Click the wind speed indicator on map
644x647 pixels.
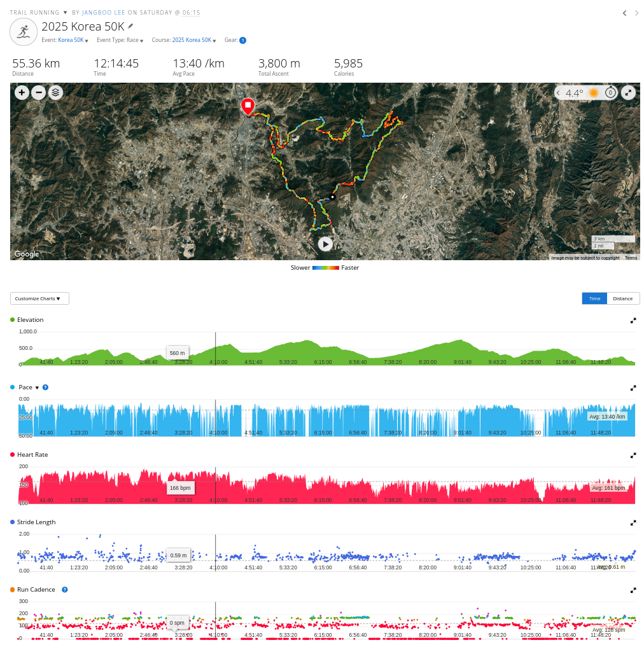click(x=610, y=93)
